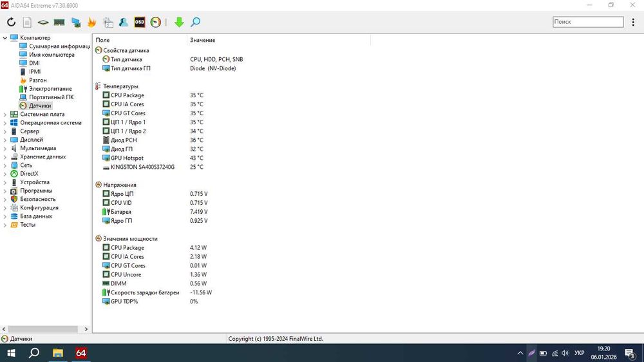Focus the Поиск search field
Image resolution: width=644 pixels, height=362 pixels.
(x=588, y=22)
